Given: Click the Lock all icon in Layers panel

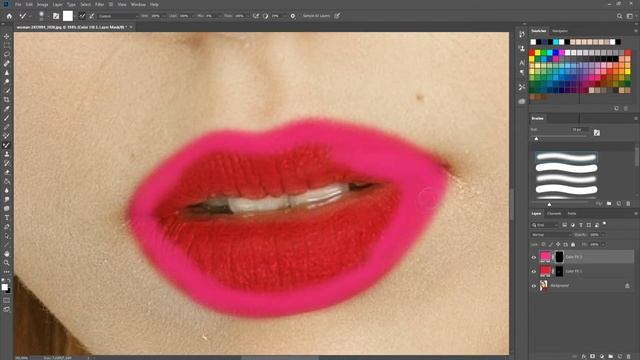Looking at the screenshot, I should click(x=573, y=244).
